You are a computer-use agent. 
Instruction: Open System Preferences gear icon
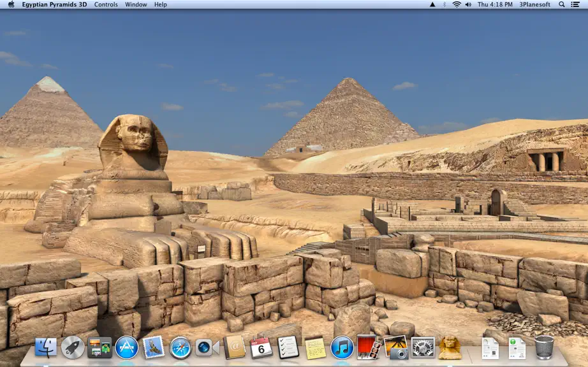coord(423,347)
